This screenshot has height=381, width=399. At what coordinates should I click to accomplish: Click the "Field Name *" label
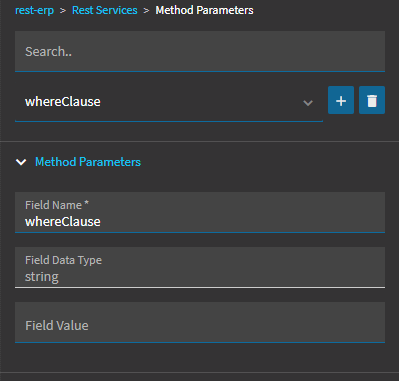[x=57, y=205]
